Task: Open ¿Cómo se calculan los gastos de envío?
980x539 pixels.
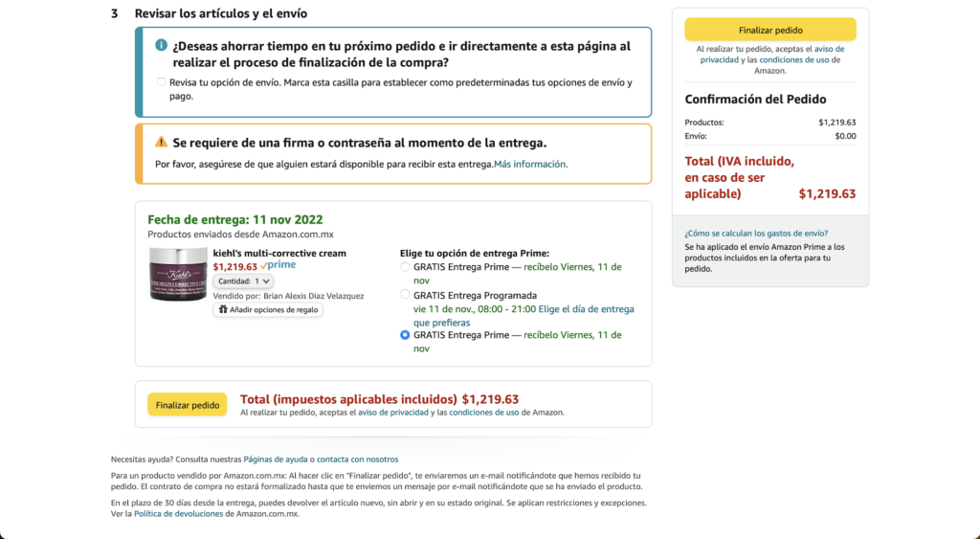Action: pos(756,234)
